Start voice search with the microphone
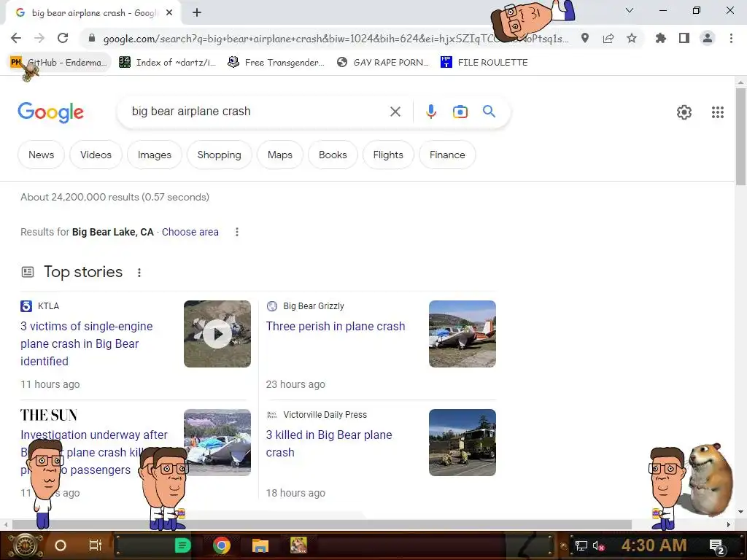The image size is (747, 560). [431, 112]
